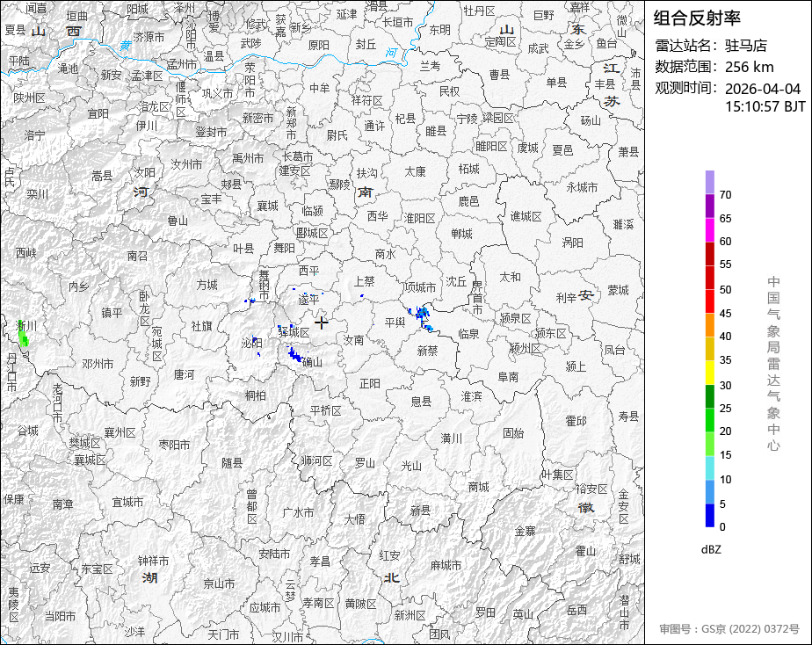Click the 金寨 county label
Screen dimensions: 812x645
point(525,531)
